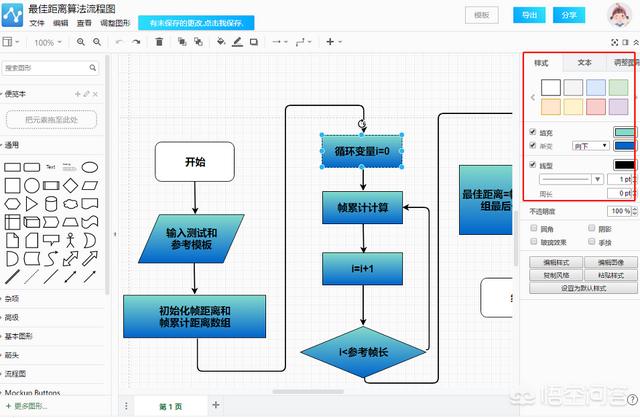Toggle the 渐变 gradient checkbox
The image size is (640, 418).
coord(533,145)
